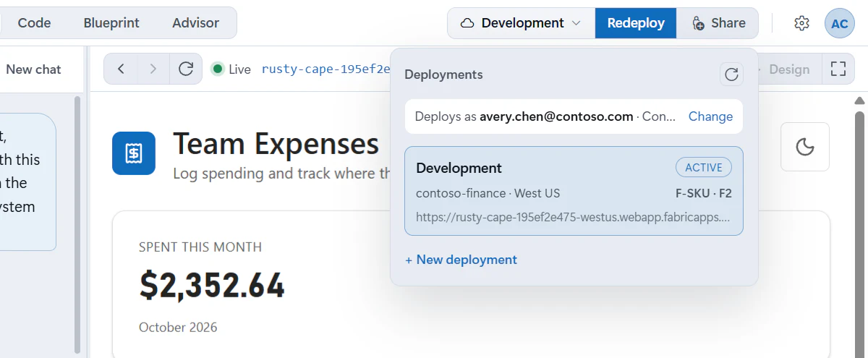Image resolution: width=868 pixels, height=358 pixels.
Task: Reload the live preview page
Action: (x=186, y=69)
